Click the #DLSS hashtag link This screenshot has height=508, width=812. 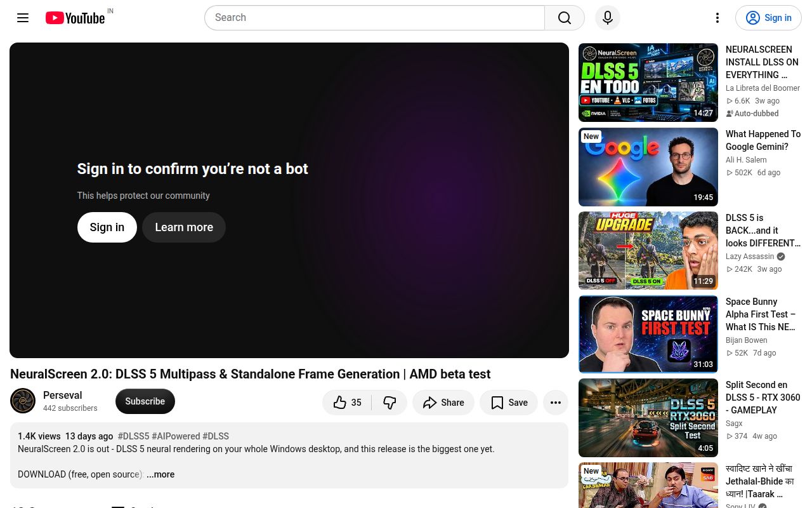click(216, 436)
